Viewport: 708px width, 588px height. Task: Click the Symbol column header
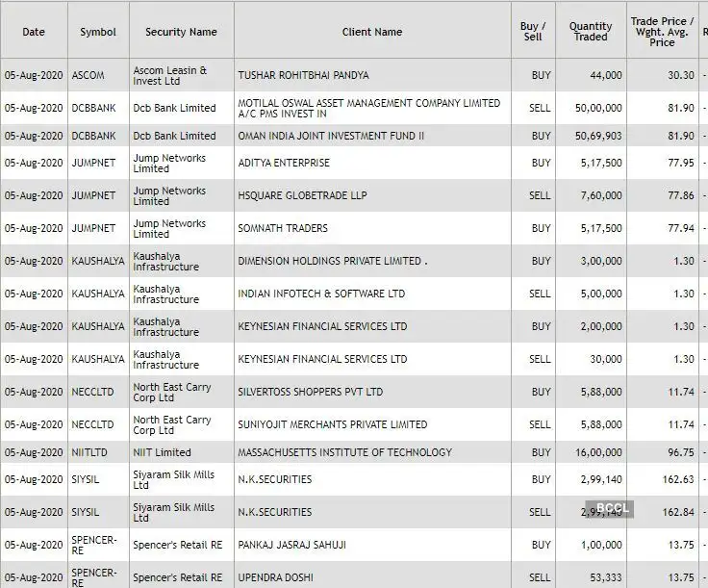(x=98, y=32)
